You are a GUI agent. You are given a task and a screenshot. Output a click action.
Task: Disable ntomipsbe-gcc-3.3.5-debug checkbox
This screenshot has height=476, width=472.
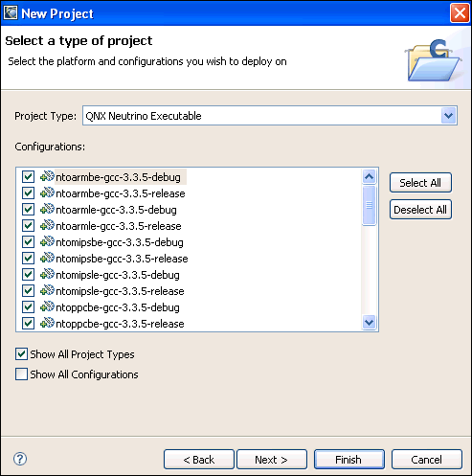click(x=28, y=241)
